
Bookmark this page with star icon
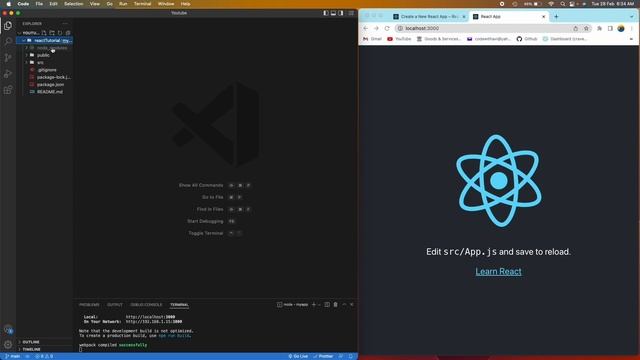tap(586, 28)
